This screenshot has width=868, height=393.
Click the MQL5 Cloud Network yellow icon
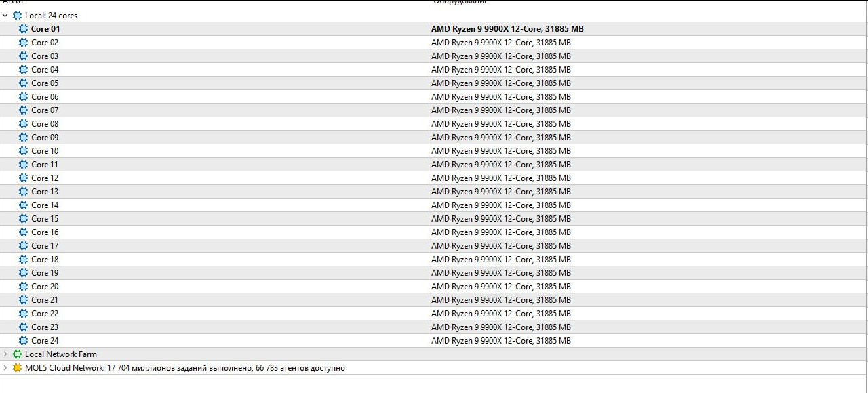pos(17,367)
